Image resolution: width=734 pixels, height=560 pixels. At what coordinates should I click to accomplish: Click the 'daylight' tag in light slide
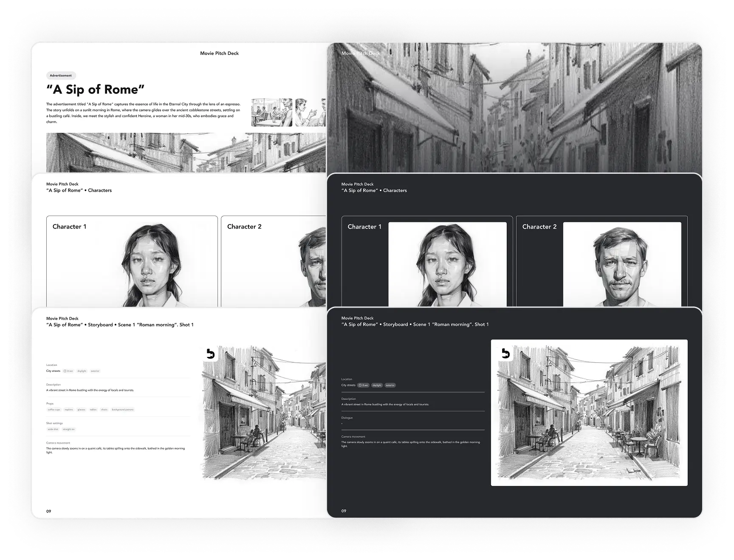[82, 371]
